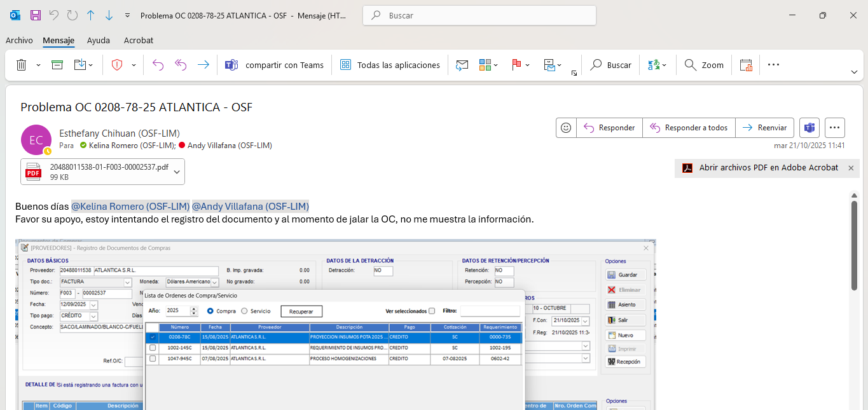Close the Adobe Acrobat PDF banner
The height and width of the screenshot is (410, 868).
pos(850,168)
